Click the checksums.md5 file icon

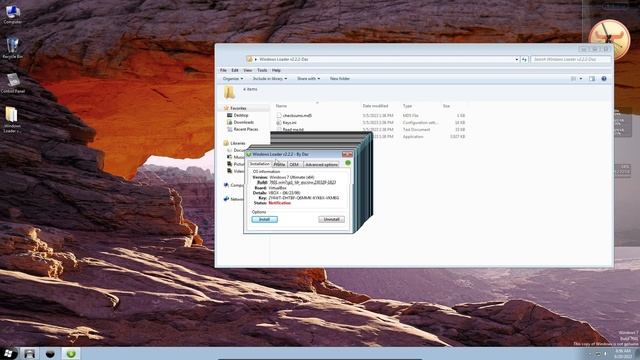279,116
